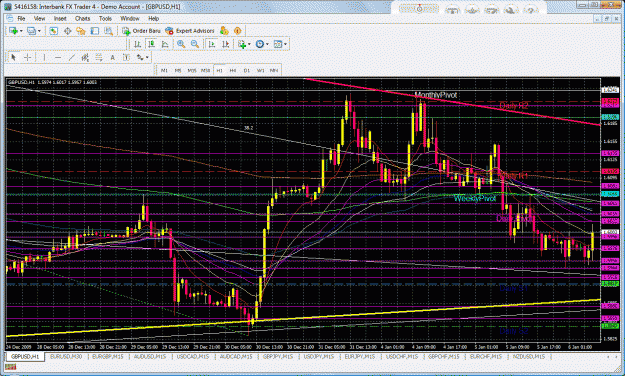Toggle the Navigator panel icon
625x376 pixels.
81,31
